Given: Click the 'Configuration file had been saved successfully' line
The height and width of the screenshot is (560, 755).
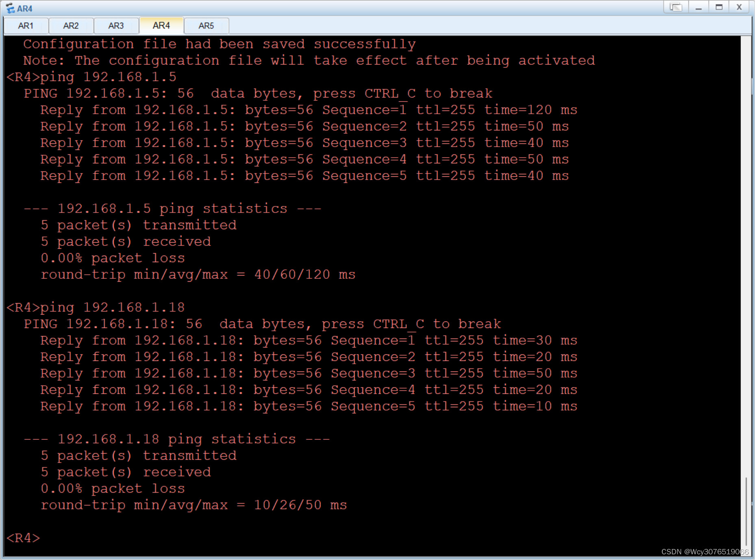Looking at the screenshot, I should coord(219,44).
